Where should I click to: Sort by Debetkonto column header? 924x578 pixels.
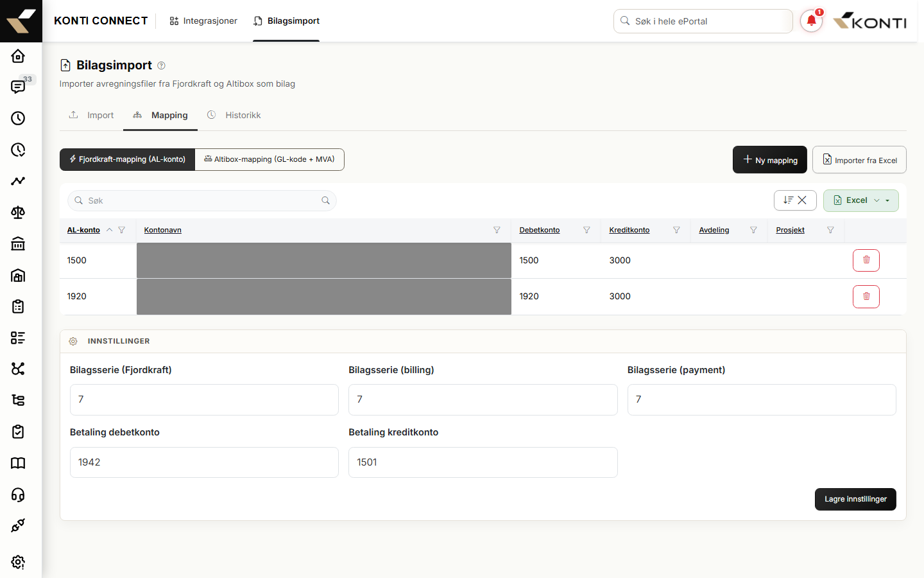[x=540, y=230]
